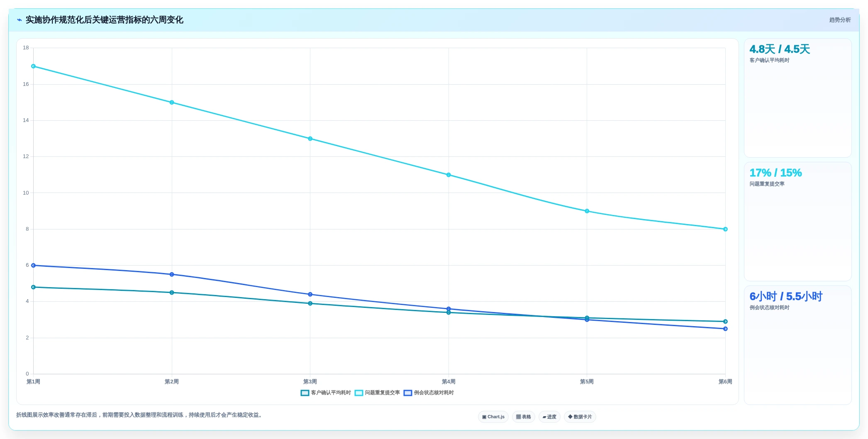Click the 第2周 point at 15 on the 问题重复提交率 line
This screenshot has width=868, height=439.
172,102
